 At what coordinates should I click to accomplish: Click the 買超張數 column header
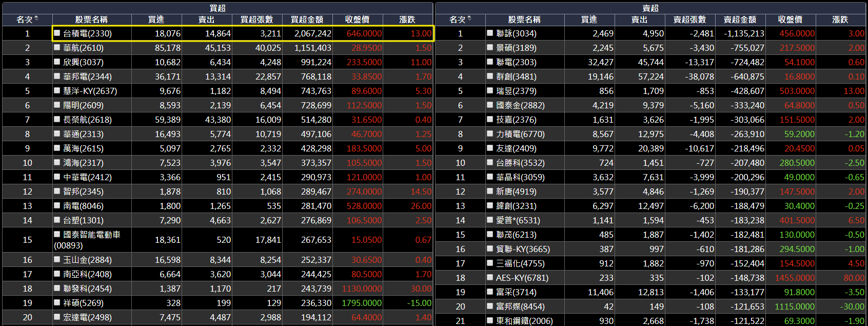(x=257, y=20)
